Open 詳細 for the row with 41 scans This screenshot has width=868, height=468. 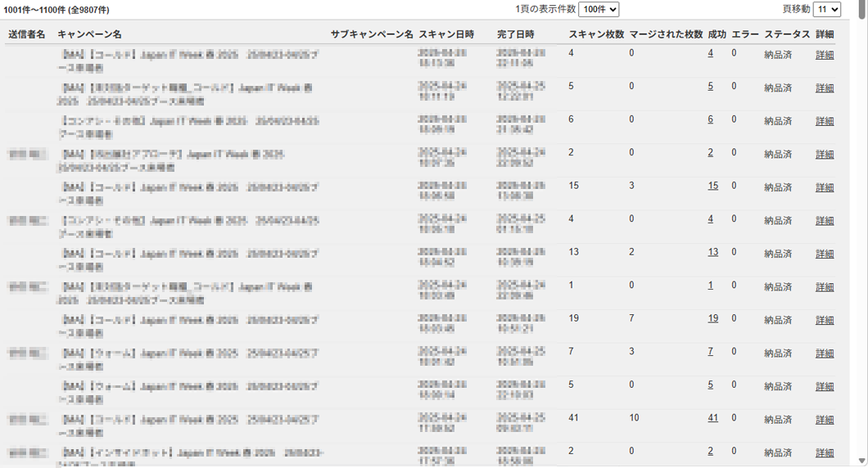[825, 419]
